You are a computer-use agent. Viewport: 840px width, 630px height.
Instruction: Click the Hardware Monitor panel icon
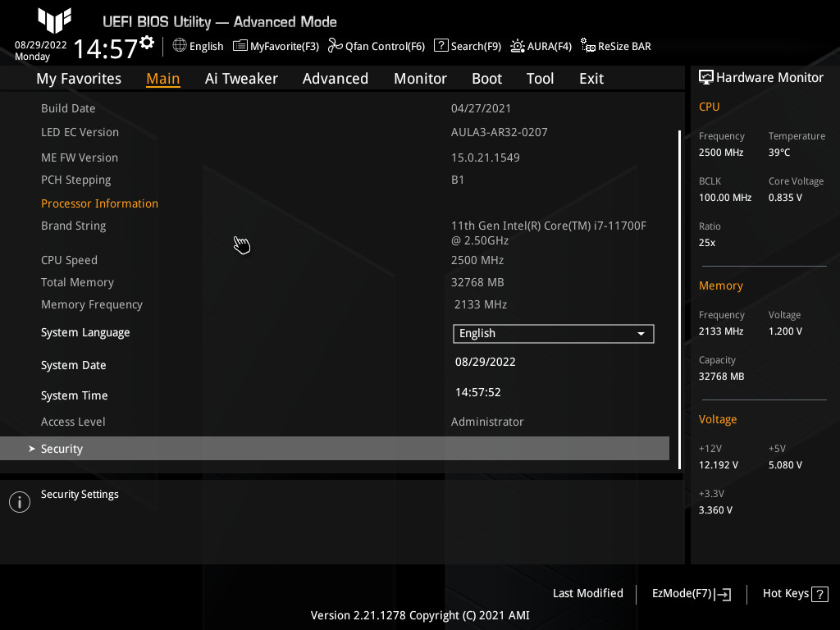click(x=706, y=76)
